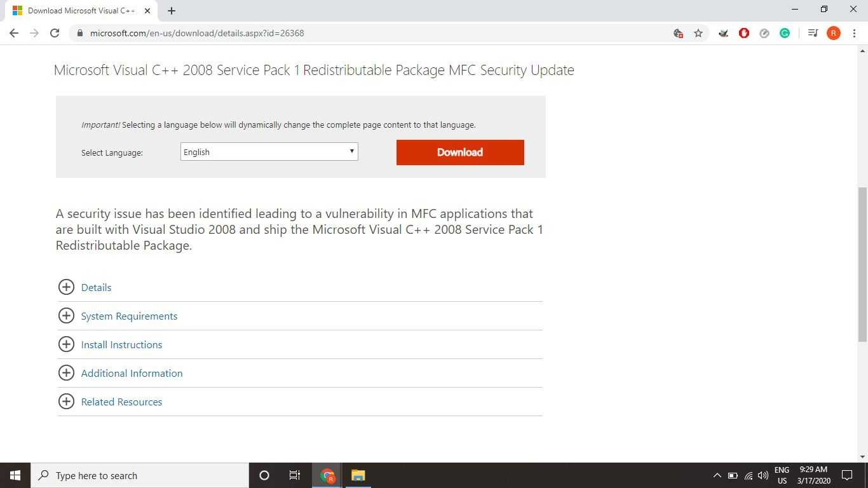The height and width of the screenshot is (488, 868).
Task: Reload the page with the refresh icon
Action: pos(55,33)
